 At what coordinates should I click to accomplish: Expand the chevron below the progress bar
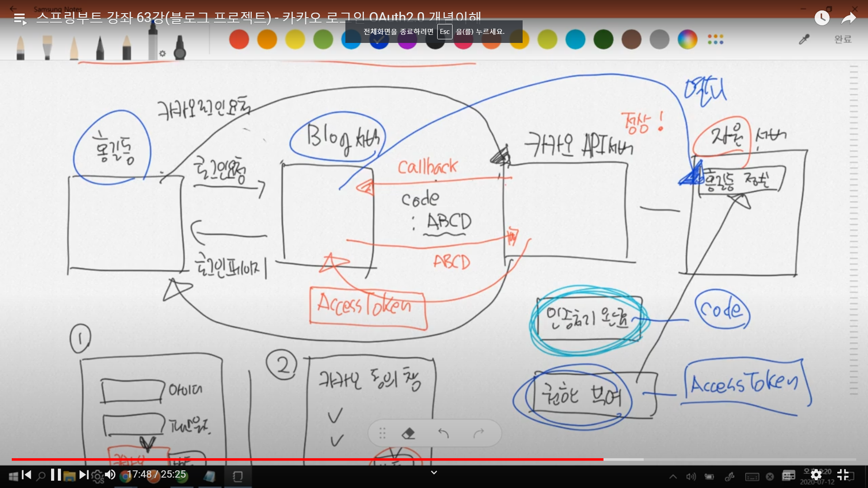tap(434, 473)
